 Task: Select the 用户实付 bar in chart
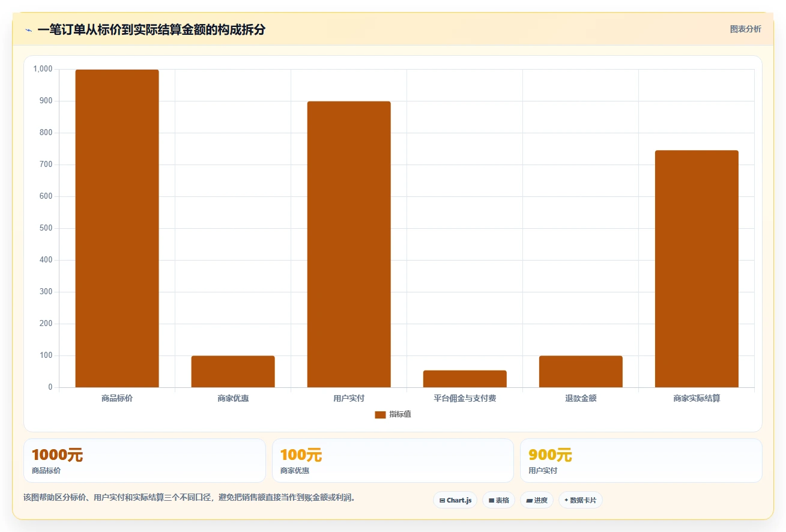[x=349, y=244]
